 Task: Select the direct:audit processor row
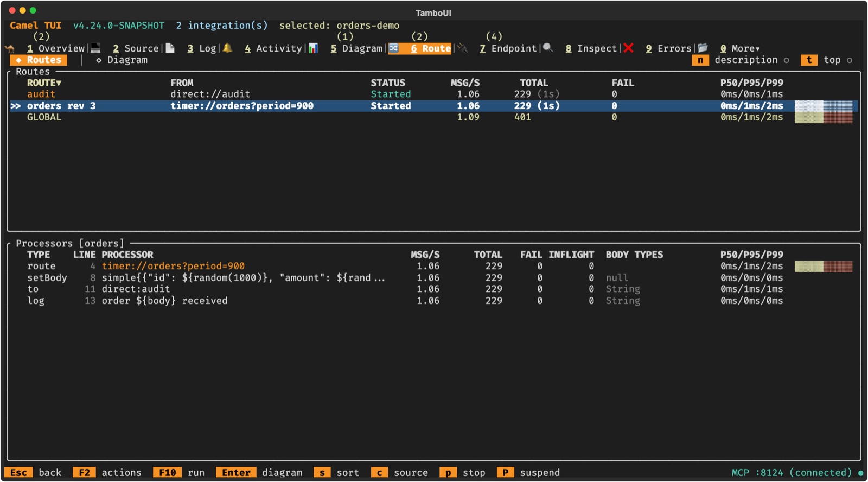point(433,289)
